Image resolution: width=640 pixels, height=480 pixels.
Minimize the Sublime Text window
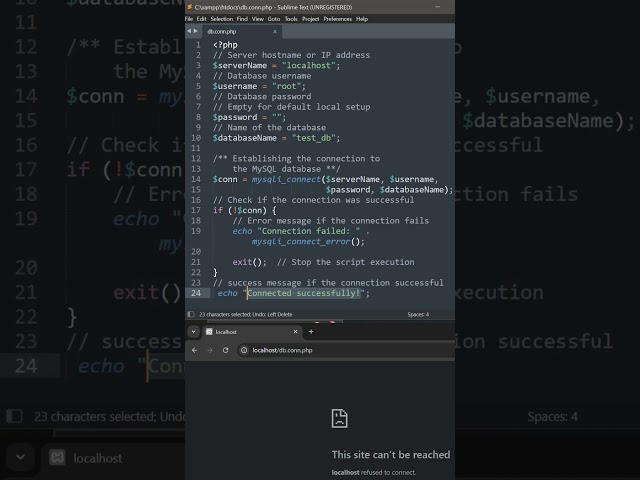(438, 7)
